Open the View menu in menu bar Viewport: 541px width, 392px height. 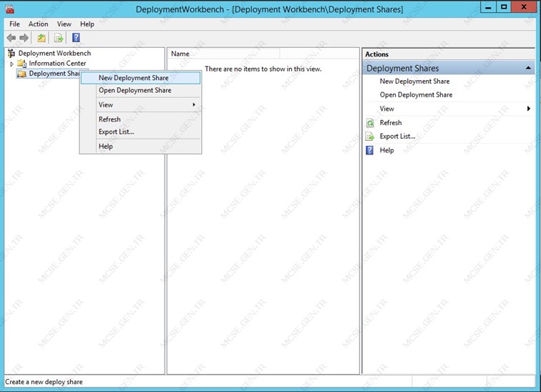click(x=64, y=24)
